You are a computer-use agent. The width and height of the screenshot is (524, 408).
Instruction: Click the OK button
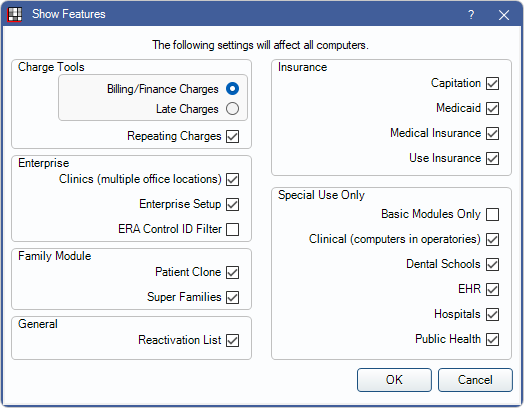pyautogui.click(x=394, y=380)
